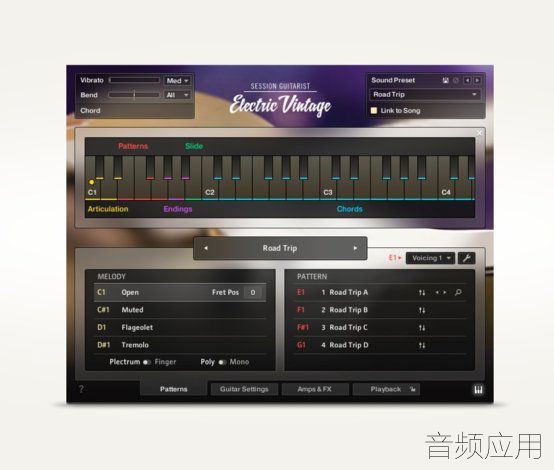
Task: Select the C1 Open articulation row
Action: click(180, 292)
